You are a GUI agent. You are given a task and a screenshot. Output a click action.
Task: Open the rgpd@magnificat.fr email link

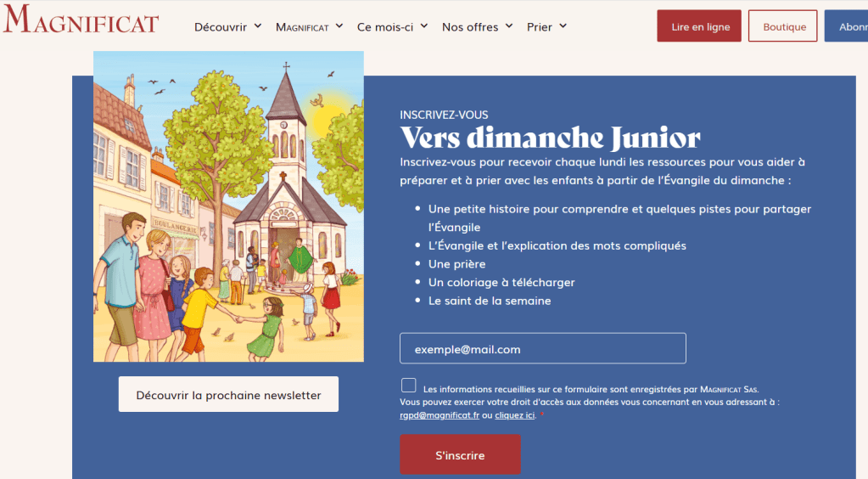click(x=440, y=415)
